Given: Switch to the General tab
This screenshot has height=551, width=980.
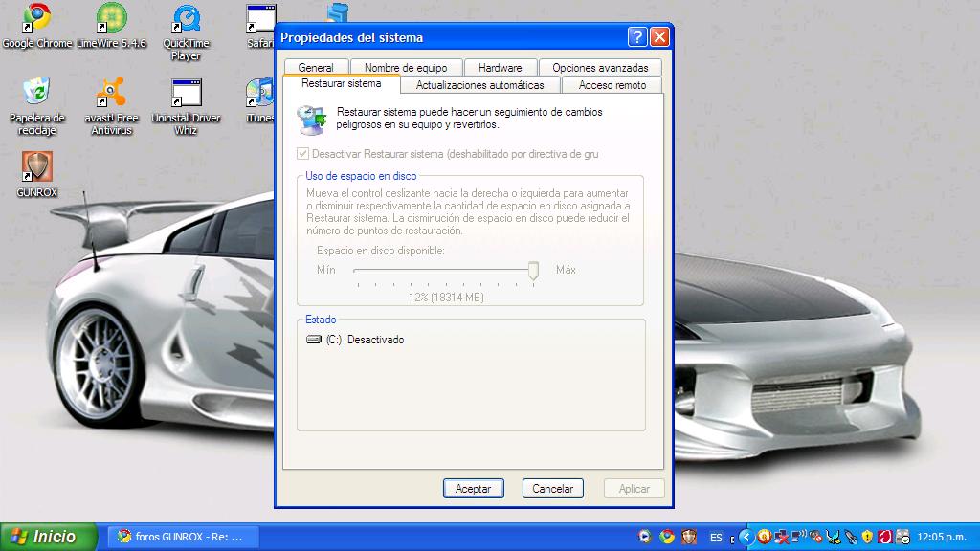Looking at the screenshot, I should coord(315,68).
